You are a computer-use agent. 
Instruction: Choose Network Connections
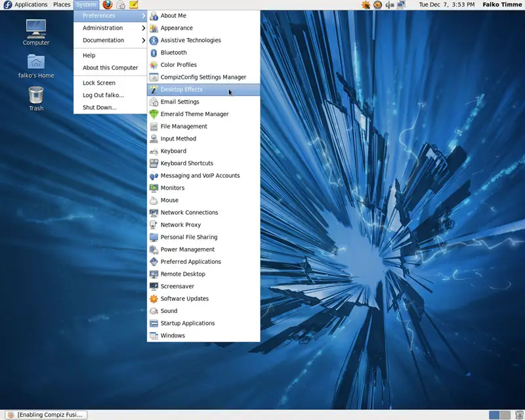pos(203,213)
